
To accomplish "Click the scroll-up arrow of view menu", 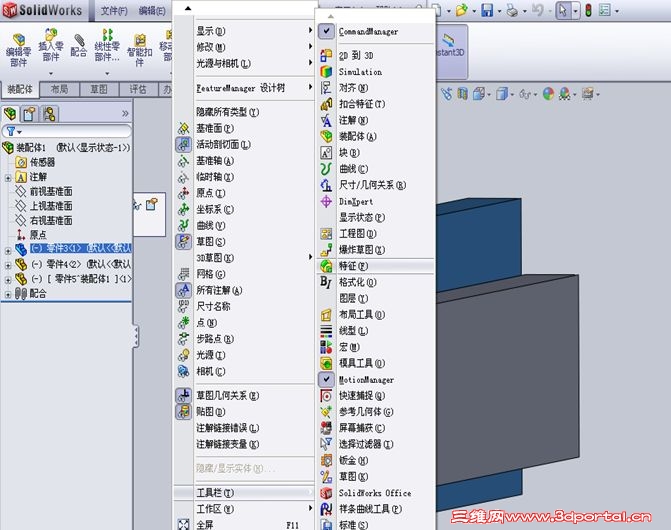I will click(188, 8).
